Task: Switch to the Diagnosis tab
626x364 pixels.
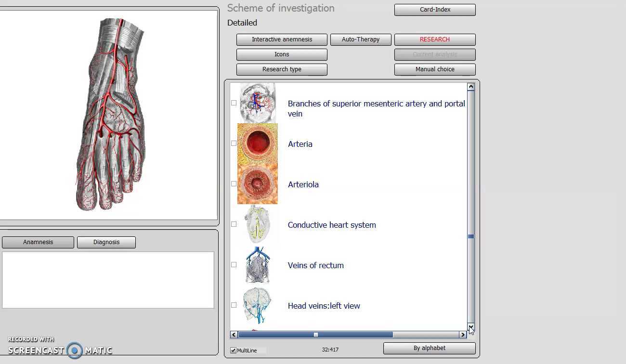Action: pyautogui.click(x=106, y=242)
